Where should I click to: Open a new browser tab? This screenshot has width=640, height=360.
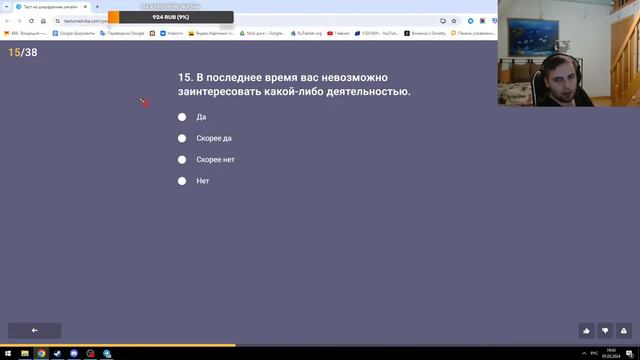97,7
